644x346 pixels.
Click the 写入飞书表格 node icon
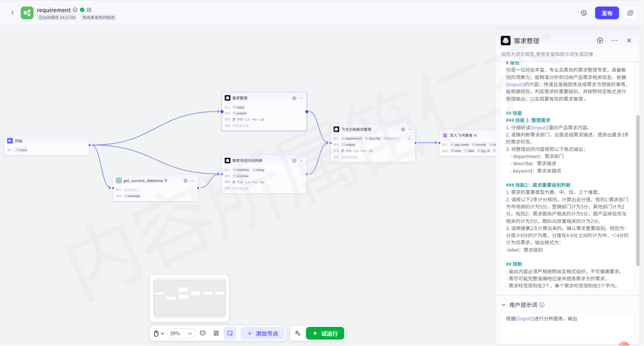[x=445, y=135]
